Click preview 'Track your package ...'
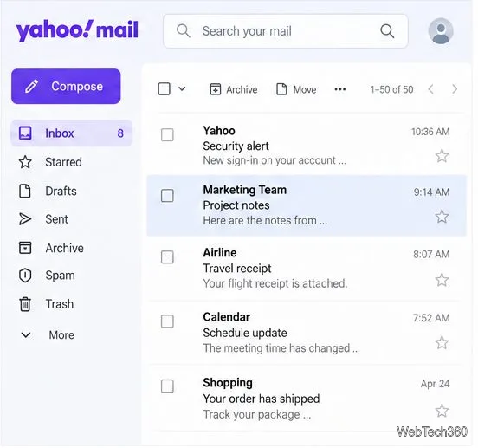 point(257,414)
